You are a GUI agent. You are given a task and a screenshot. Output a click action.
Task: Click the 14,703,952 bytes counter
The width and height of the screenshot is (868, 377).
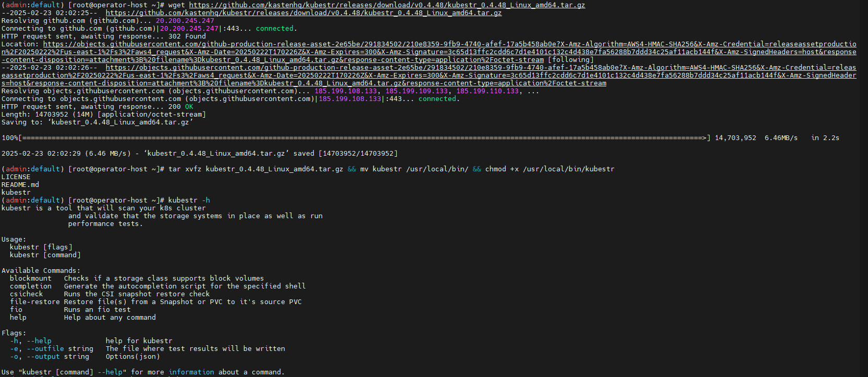[736, 138]
